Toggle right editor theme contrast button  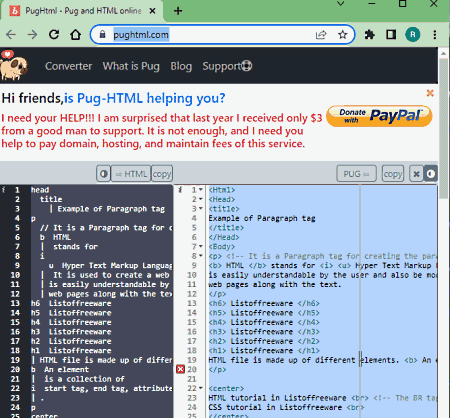430,174
